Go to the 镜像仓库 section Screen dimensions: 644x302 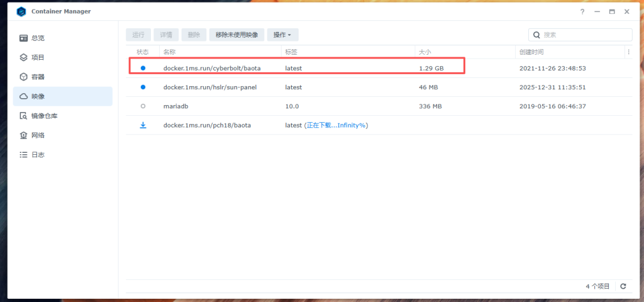(x=63, y=116)
